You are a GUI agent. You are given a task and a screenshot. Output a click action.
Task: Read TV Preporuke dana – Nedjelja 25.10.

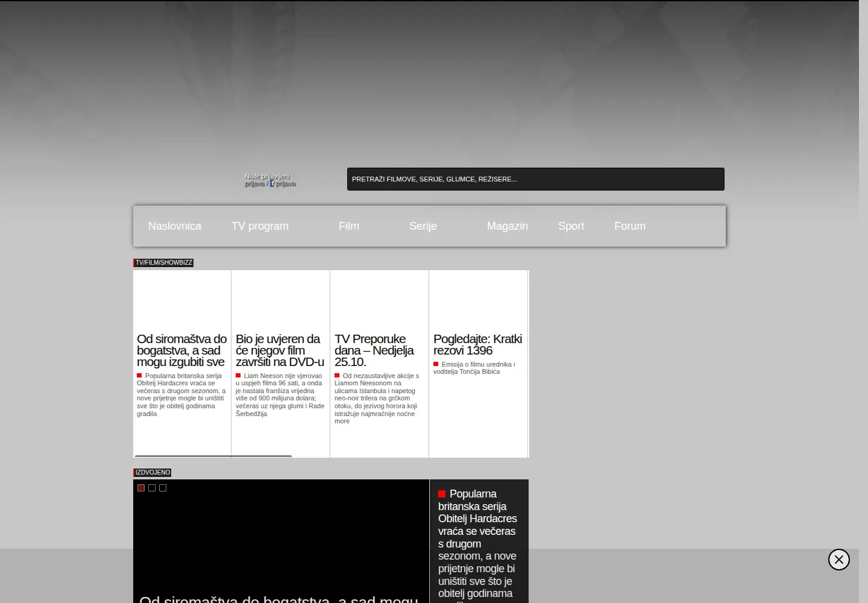click(374, 350)
